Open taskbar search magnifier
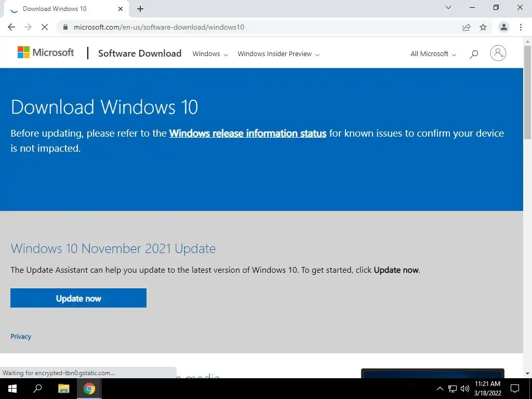The height and width of the screenshot is (399, 532). (x=37, y=389)
